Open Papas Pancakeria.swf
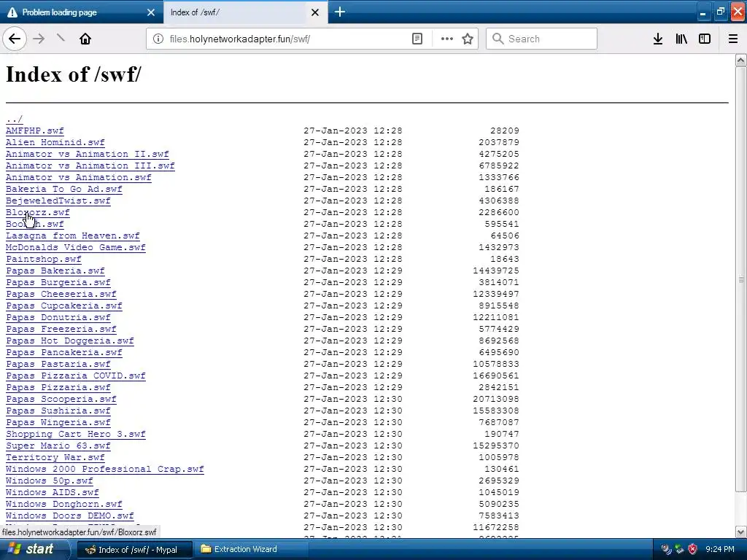 click(x=64, y=352)
